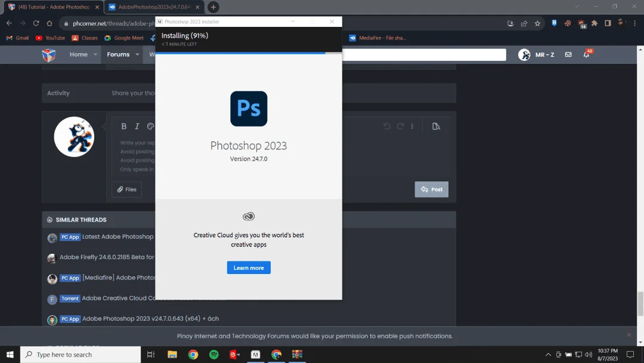Open Adobe Firefly 24.6.0.2185 Beta thread

(x=107, y=257)
